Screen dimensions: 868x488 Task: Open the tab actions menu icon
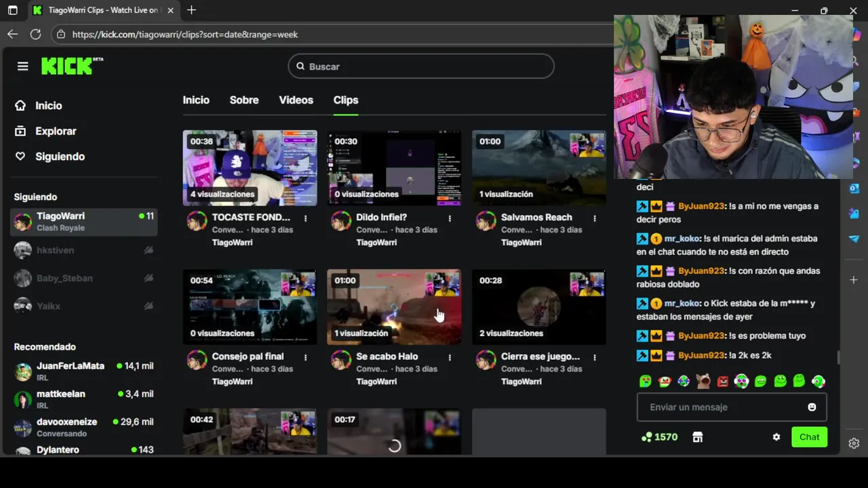click(x=12, y=10)
